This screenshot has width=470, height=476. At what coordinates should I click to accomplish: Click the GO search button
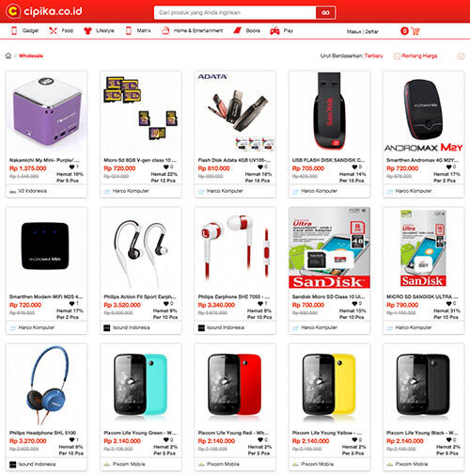point(325,12)
